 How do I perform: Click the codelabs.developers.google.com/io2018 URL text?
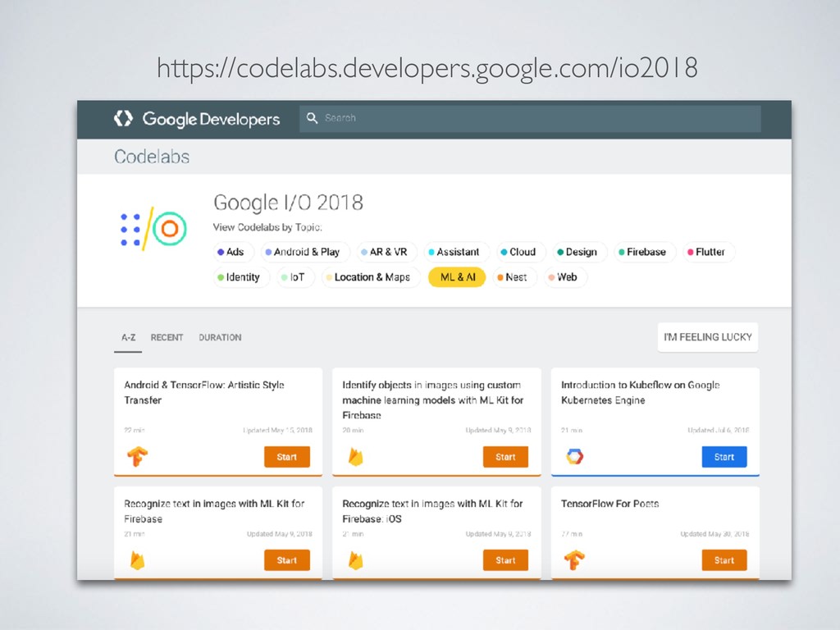coord(427,68)
